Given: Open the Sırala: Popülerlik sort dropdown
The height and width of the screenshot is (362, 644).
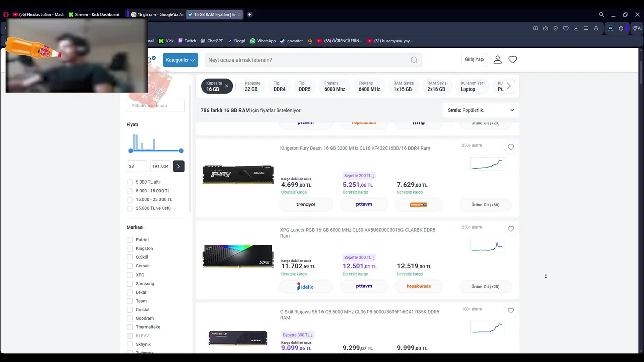Looking at the screenshot, I should click(x=481, y=110).
